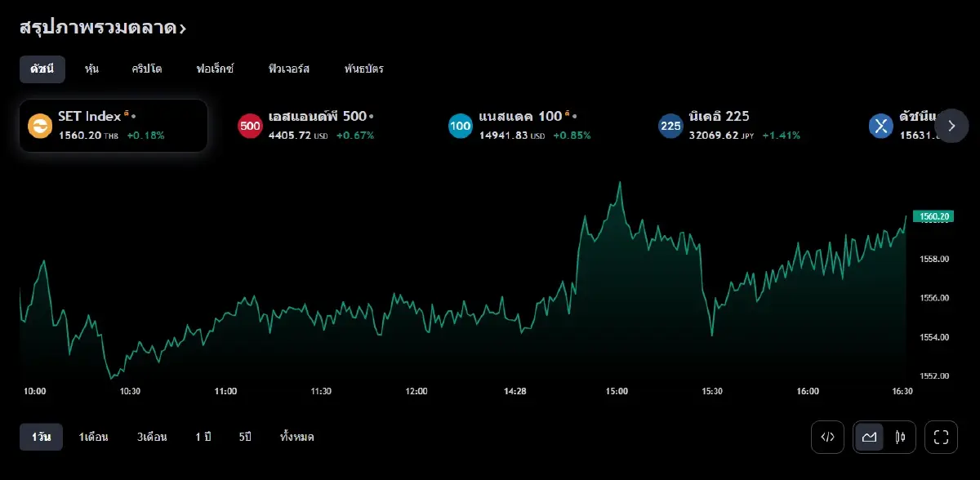Select the คริปโต tab

[147, 69]
